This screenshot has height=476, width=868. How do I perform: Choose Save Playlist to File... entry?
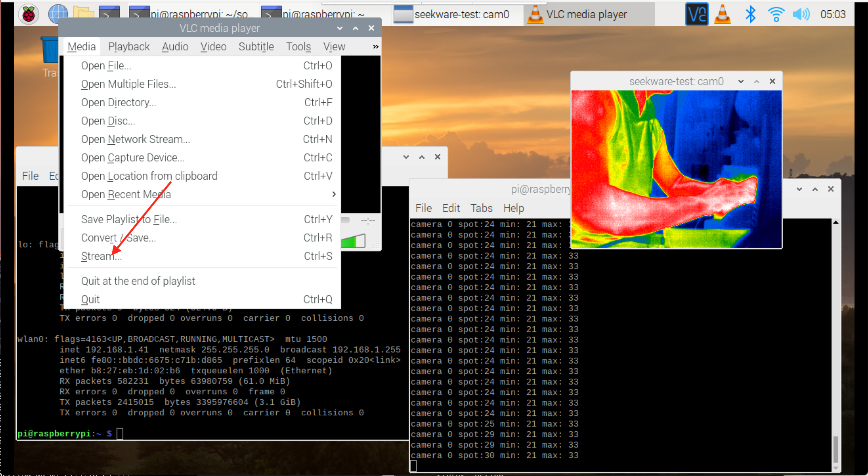(x=202, y=219)
